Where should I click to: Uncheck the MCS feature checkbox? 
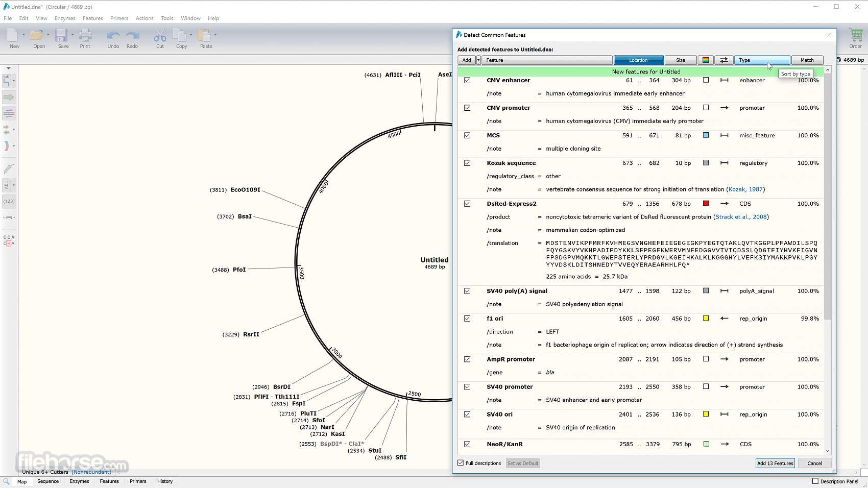click(x=467, y=136)
